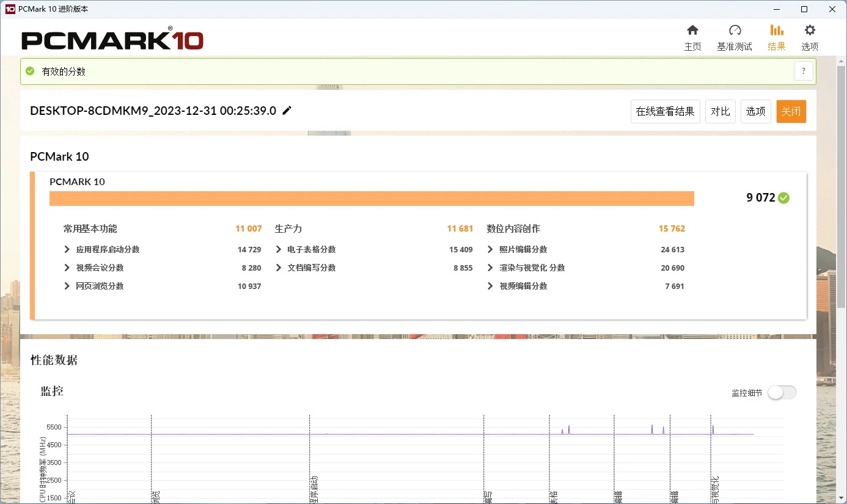847x504 pixels.
Task: Click the overall score 9 072
Action: click(x=760, y=198)
